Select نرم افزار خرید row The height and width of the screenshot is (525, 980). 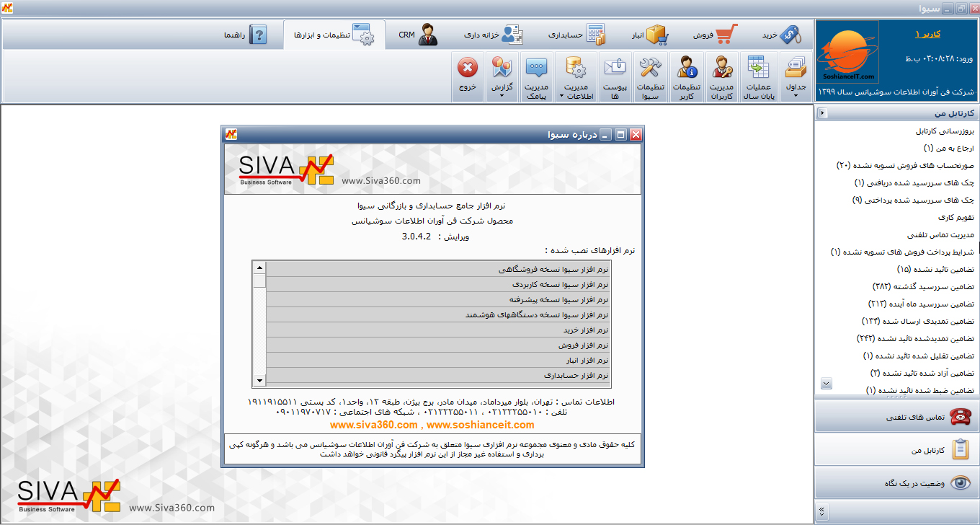click(438, 330)
